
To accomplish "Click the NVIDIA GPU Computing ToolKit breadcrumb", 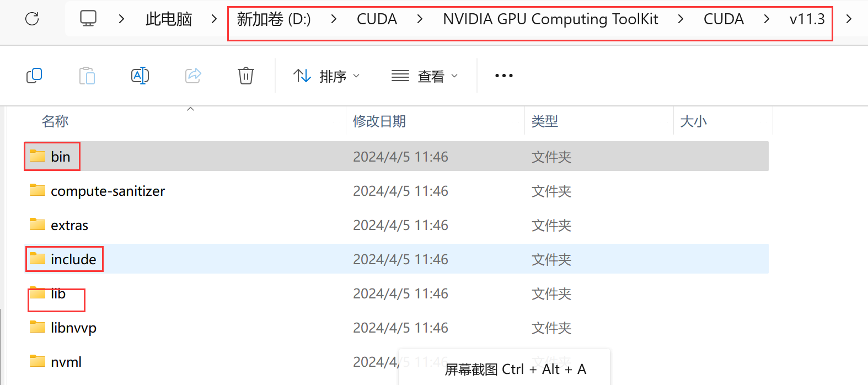I will tap(550, 18).
